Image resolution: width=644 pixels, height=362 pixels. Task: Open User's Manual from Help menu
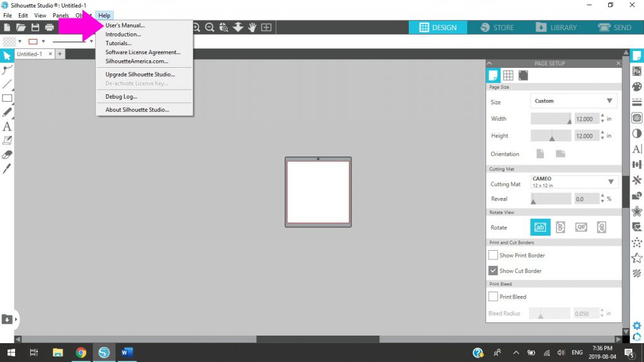[x=125, y=25]
